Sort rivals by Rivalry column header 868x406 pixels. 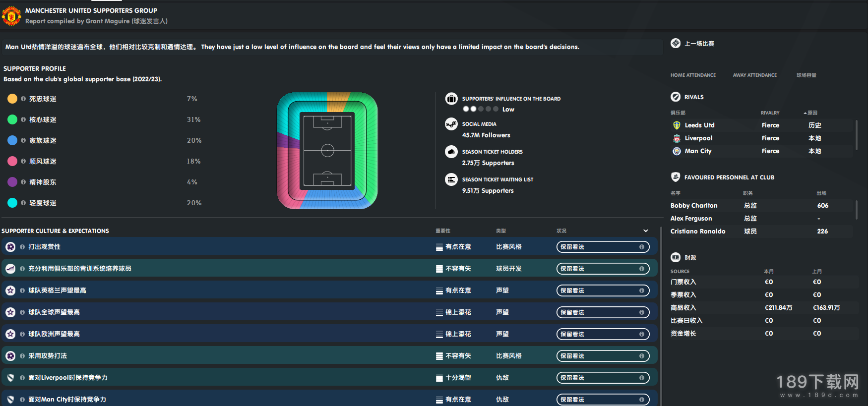click(x=770, y=113)
